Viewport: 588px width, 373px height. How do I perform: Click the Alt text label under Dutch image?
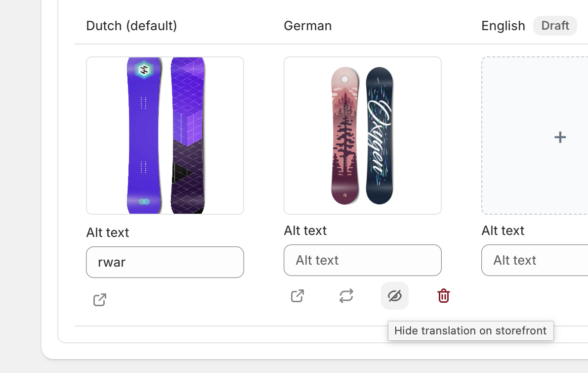coord(108,233)
